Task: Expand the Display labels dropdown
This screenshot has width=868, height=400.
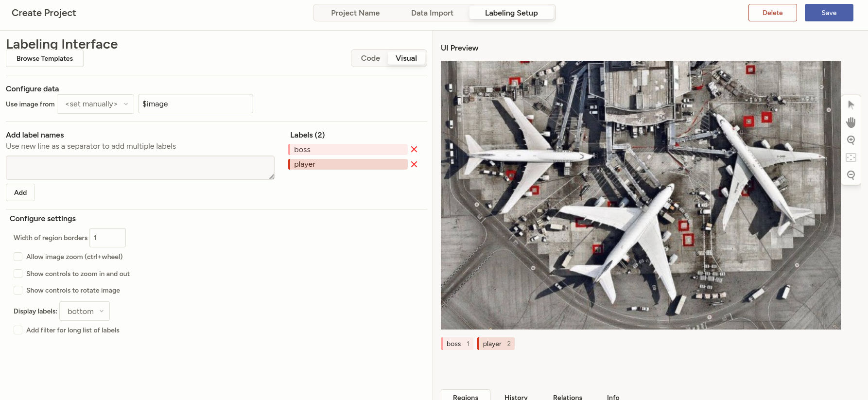Action: point(85,311)
